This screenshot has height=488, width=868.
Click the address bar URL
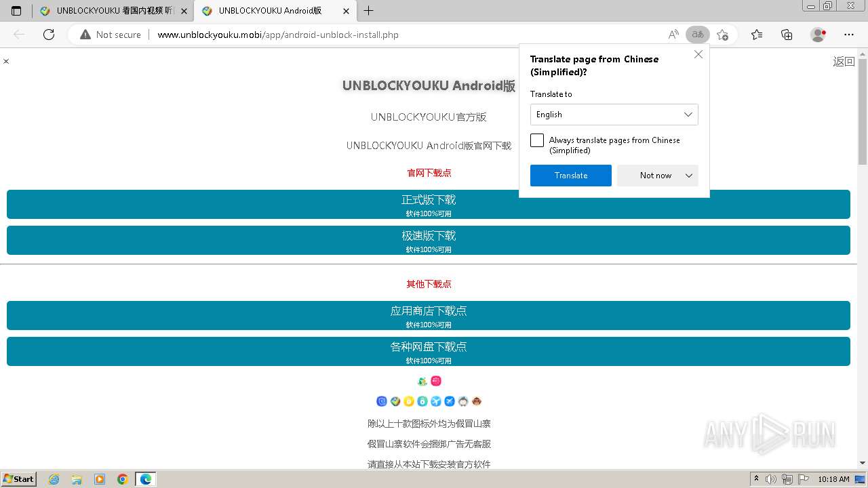[278, 35]
